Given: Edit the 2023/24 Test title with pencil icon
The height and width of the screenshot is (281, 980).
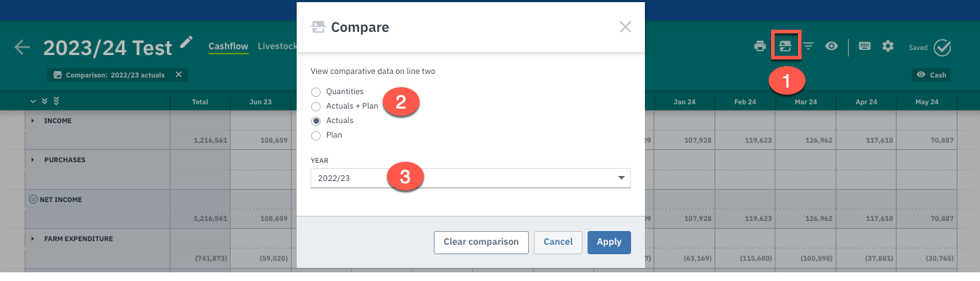Looking at the screenshot, I should (x=187, y=43).
